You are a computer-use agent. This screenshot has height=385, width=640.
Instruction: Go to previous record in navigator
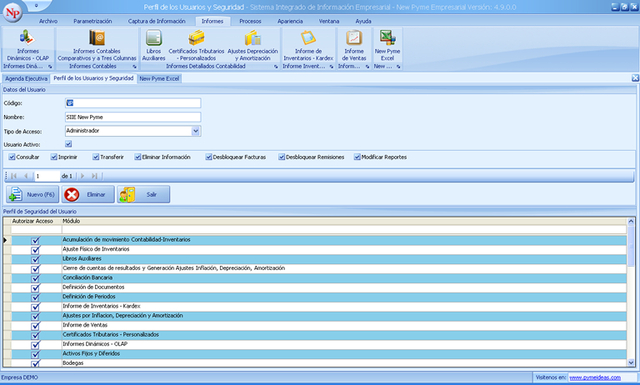pyautogui.click(x=26, y=176)
